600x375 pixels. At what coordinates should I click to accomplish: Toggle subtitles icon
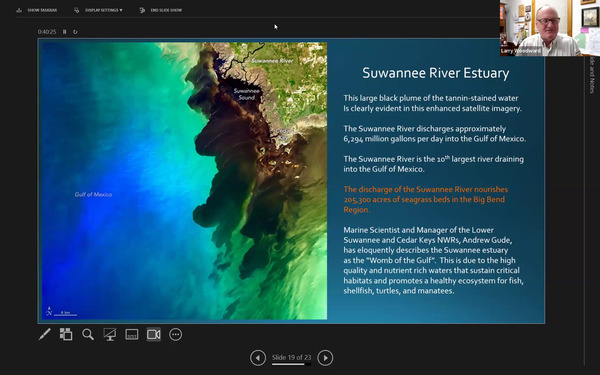pyautogui.click(x=132, y=334)
